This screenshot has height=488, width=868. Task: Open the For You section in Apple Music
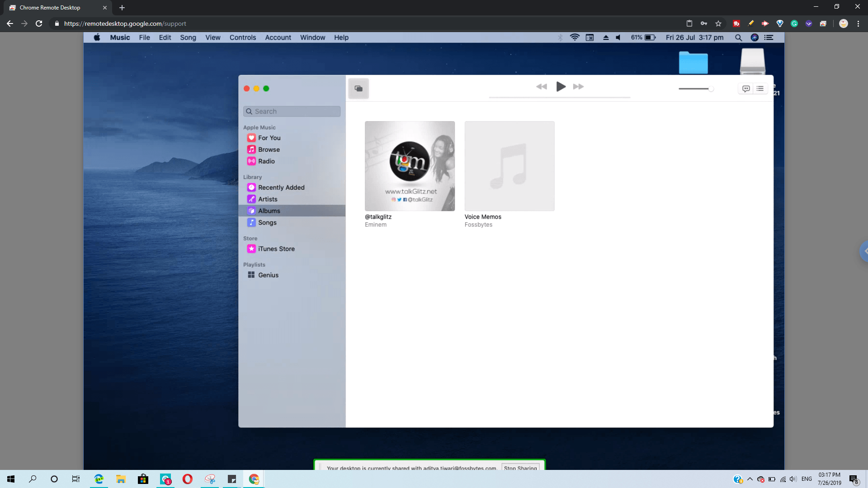click(x=269, y=138)
